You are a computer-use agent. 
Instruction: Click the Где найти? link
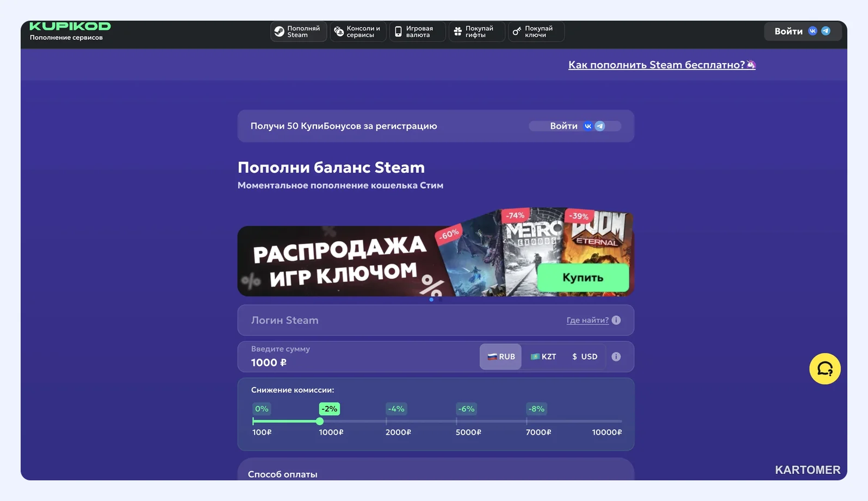[x=587, y=320]
